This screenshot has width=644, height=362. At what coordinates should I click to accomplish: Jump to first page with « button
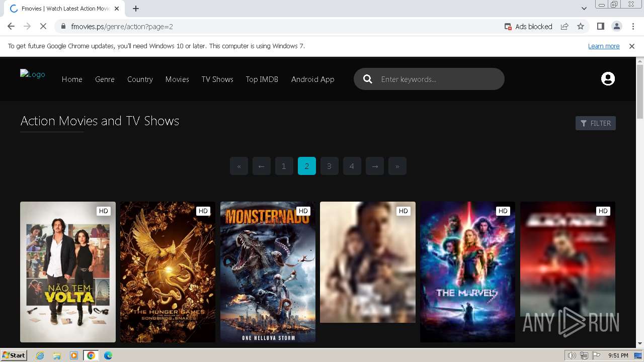239,166
